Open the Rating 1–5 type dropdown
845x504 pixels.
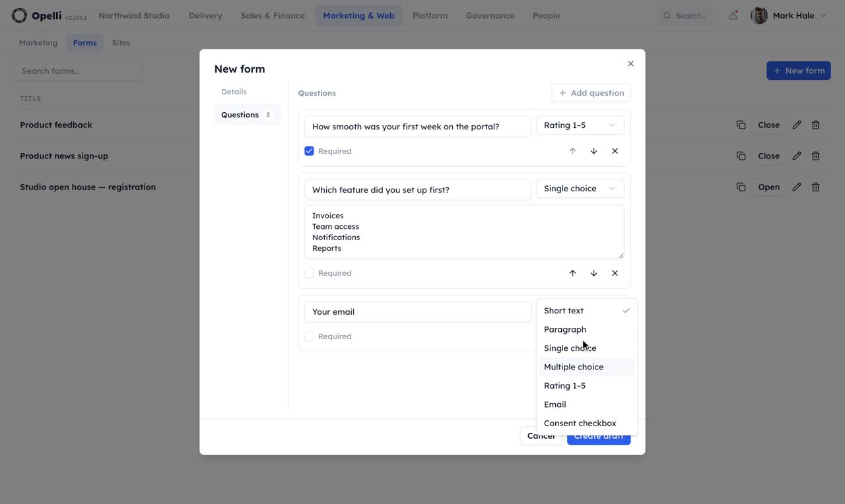tap(580, 125)
